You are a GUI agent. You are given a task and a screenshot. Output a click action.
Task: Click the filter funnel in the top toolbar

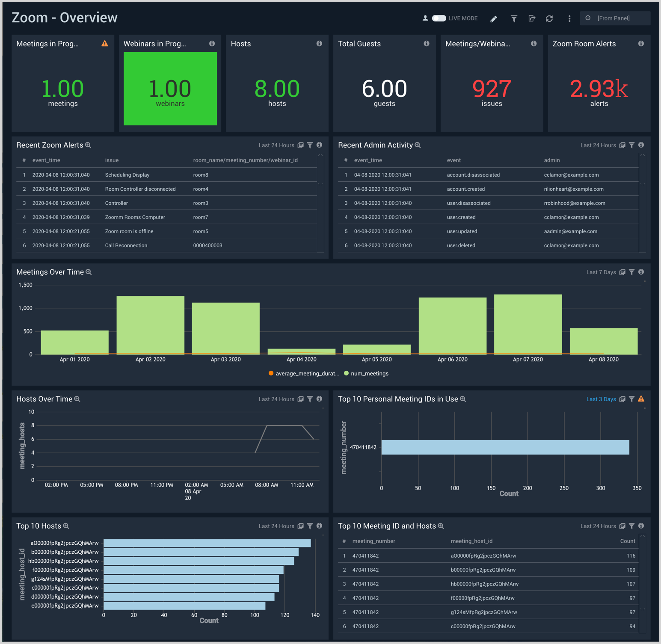coord(514,19)
